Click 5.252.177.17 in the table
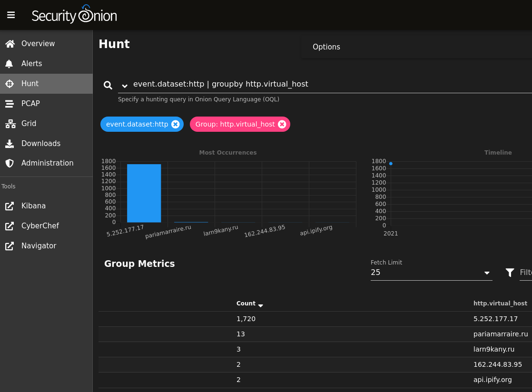Image resolution: width=532 pixels, height=392 pixels. point(496,319)
